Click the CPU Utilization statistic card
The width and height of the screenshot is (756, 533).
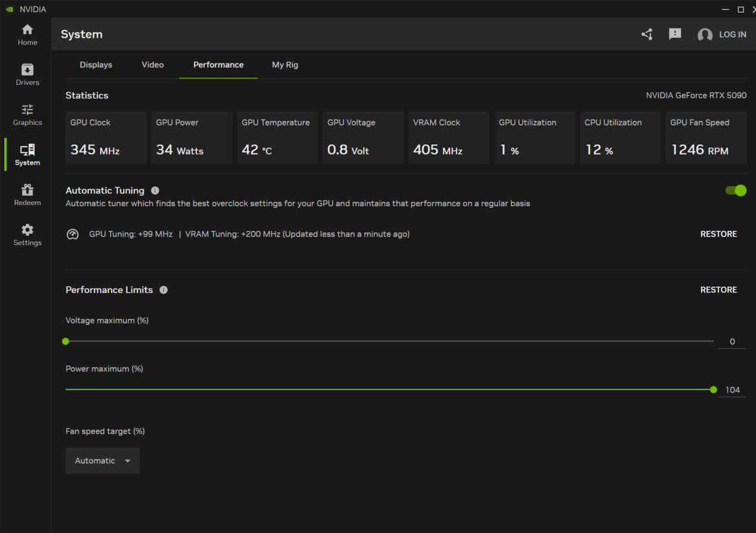click(x=621, y=138)
